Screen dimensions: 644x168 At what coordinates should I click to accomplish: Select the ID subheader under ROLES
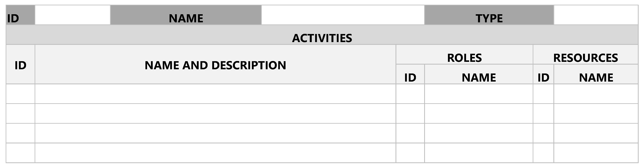click(x=410, y=74)
